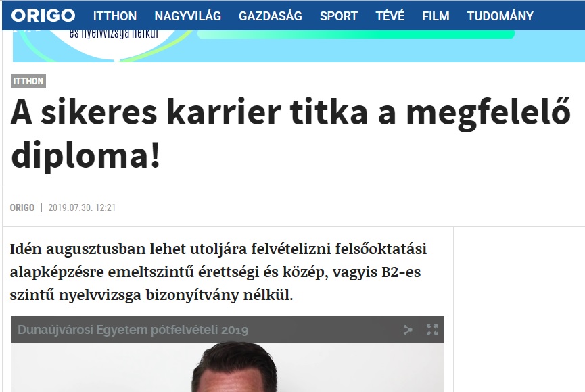Click the video thumbnail with the man
585x392 pixels.
(228, 367)
